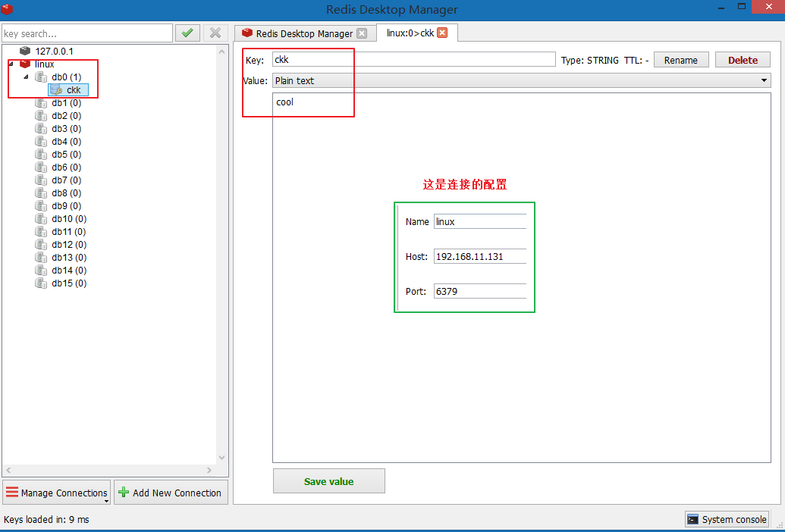The image size is (785, 532).
Task: Select the 127.0.0.1 connection label
Action: 54,51
